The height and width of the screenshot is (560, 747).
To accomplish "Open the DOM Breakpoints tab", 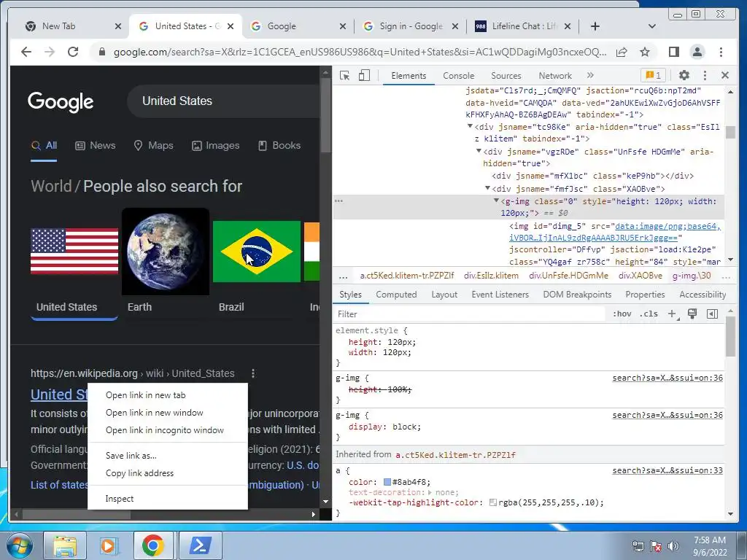I will [x=577, y=295].
